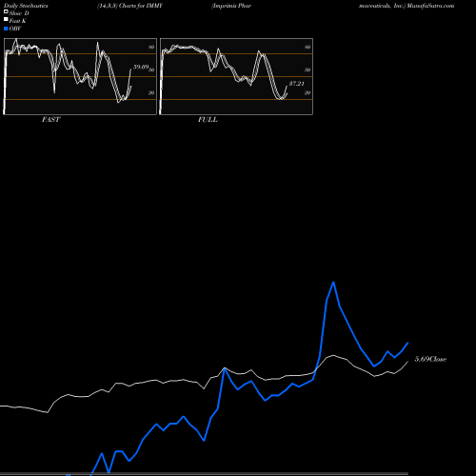Click the OBV legend text

pos(15,29)
